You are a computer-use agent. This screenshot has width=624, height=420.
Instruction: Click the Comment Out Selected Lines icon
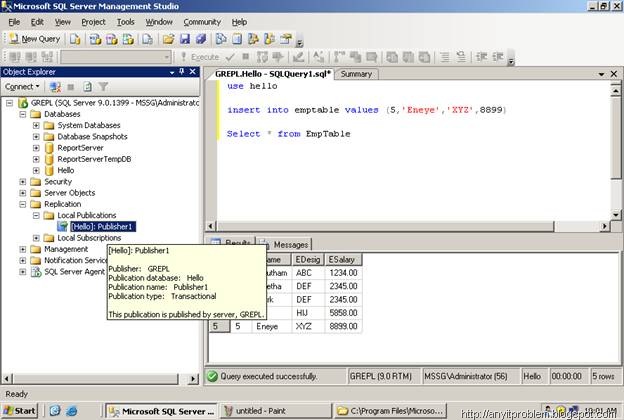click(445, 57)
